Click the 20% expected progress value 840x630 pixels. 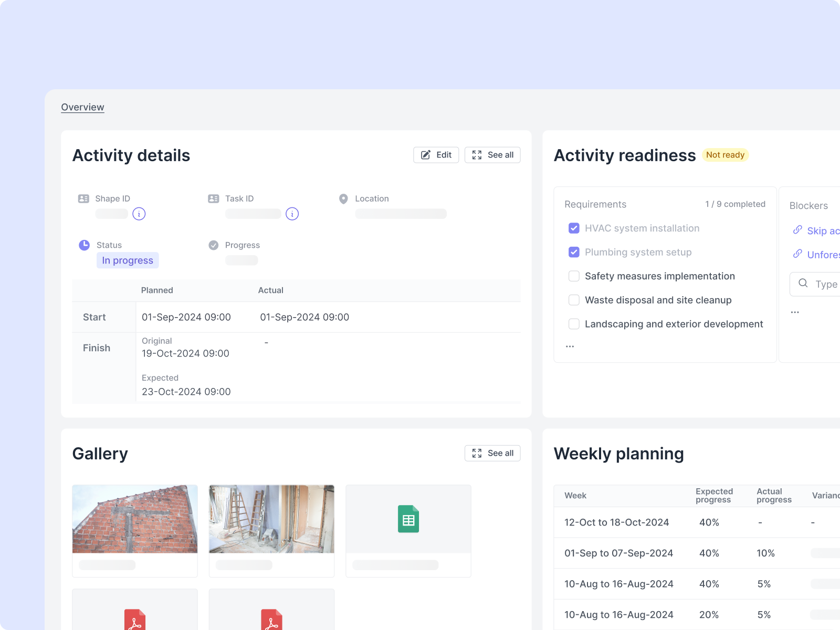point(709,615)
